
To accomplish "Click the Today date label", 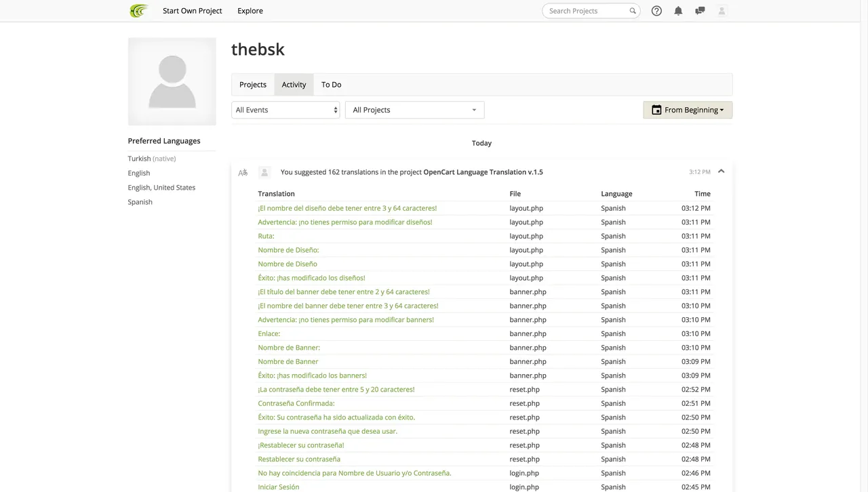I will click(x=481, y=143).
